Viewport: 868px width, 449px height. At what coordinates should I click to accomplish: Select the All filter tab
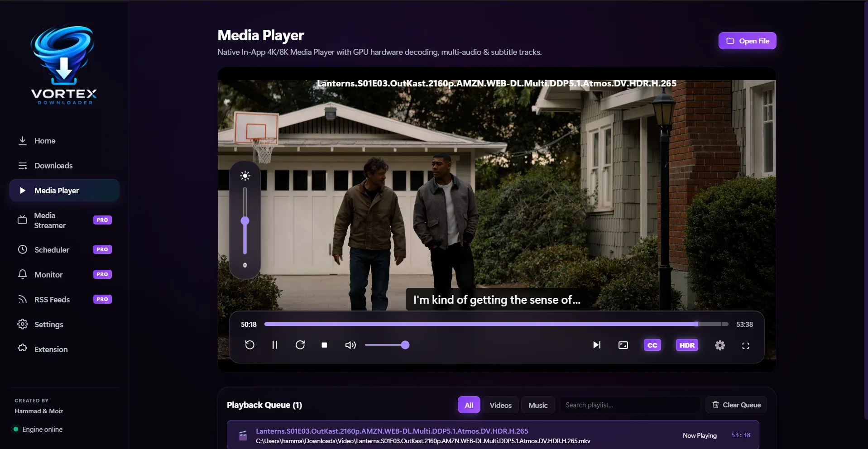[469, 405]
